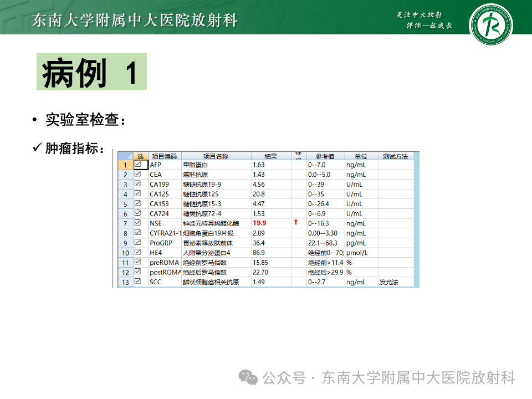Toggle the ProGRP row checkbox
532x399 pixels.
pos(138,242)
